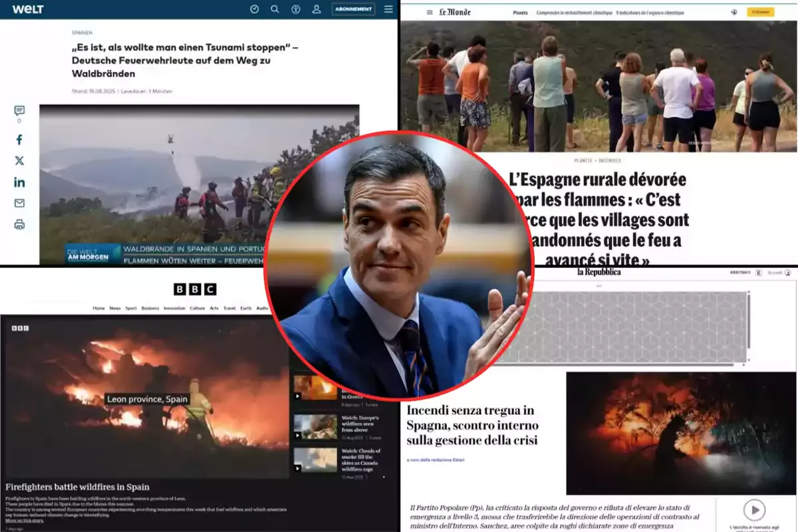Click the LinkedIn share icon
The image size is (798, 532).
[19, 182]
